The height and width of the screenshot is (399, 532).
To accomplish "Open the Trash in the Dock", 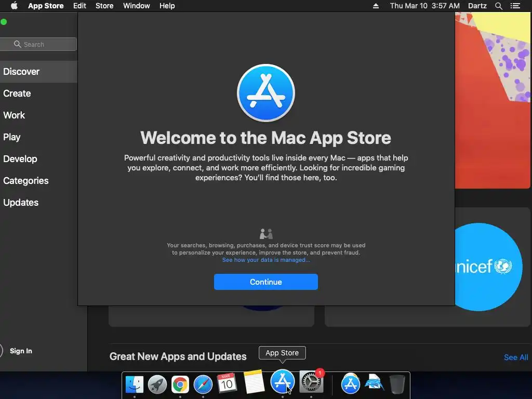I will tap(397, 384).
